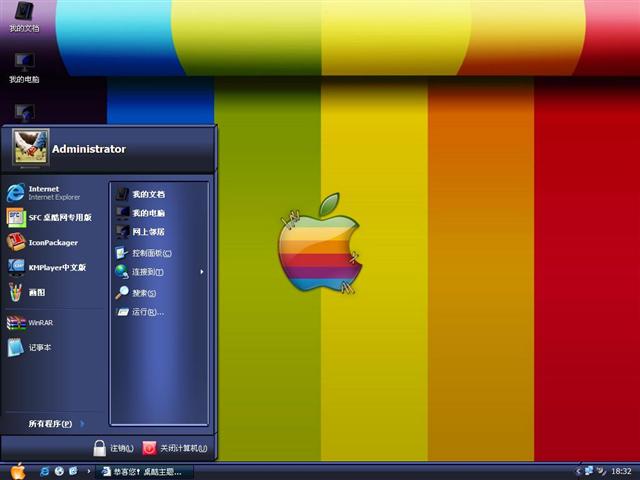Expand hidden system tray icons arrow
The width and height of the screenshot is (640, 480).
578,471
